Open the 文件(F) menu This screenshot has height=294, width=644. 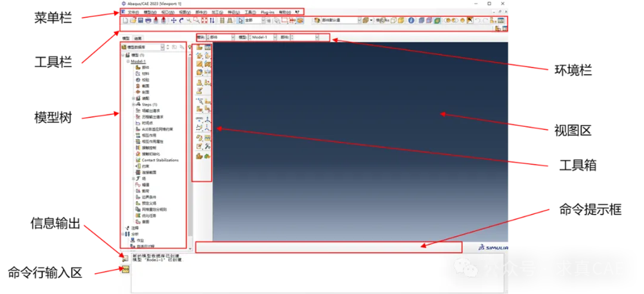point(134,13)
